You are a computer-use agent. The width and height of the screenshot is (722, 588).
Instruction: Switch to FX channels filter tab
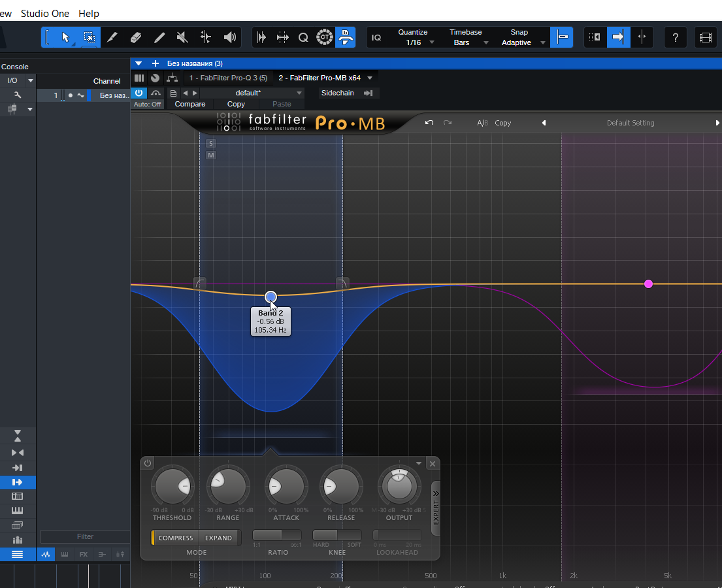(84, 555)
